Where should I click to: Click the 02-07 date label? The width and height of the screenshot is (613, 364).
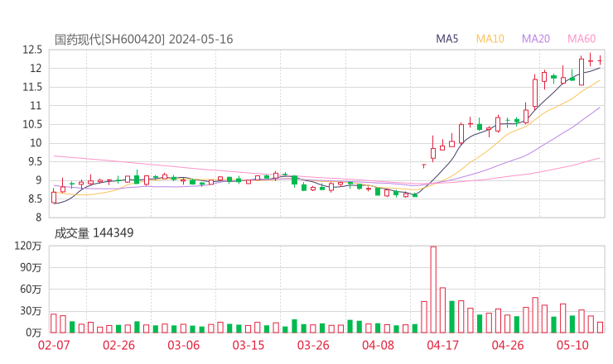pos(54,345)
